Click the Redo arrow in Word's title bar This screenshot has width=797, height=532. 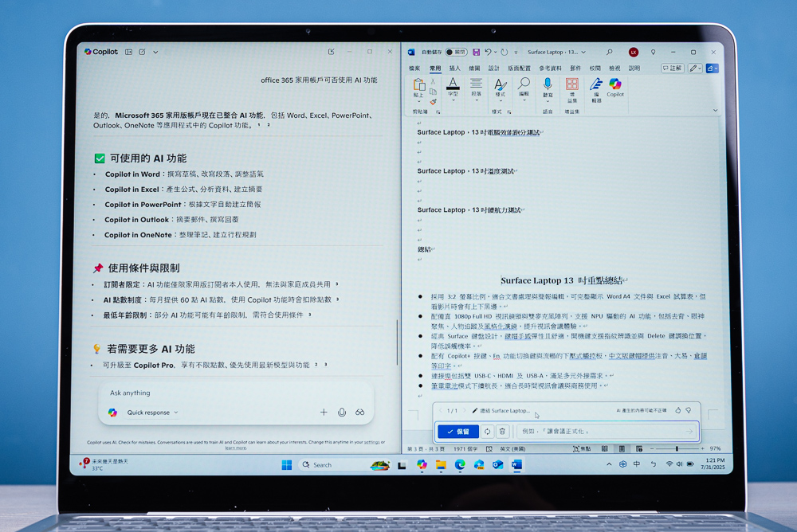[x=505, y=52]
